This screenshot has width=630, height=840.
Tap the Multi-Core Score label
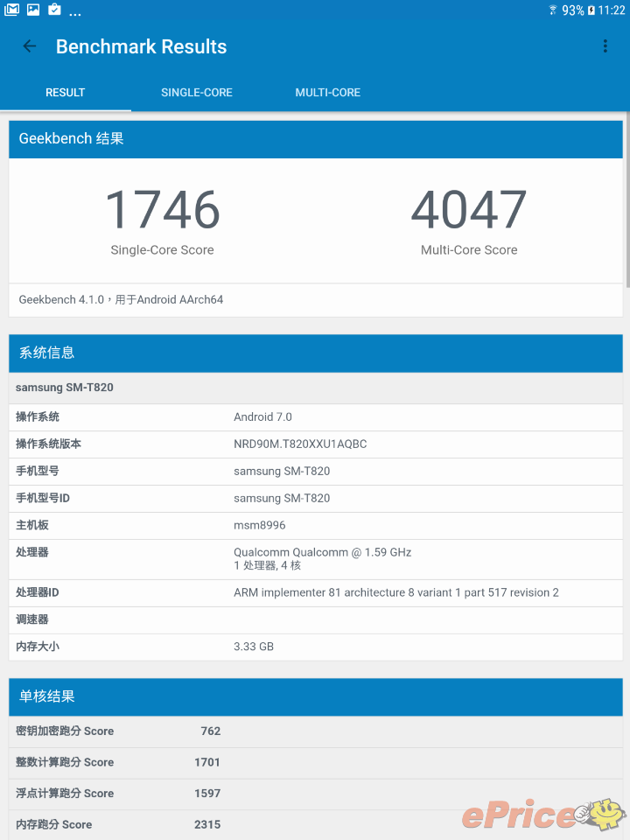pos(469,250)
